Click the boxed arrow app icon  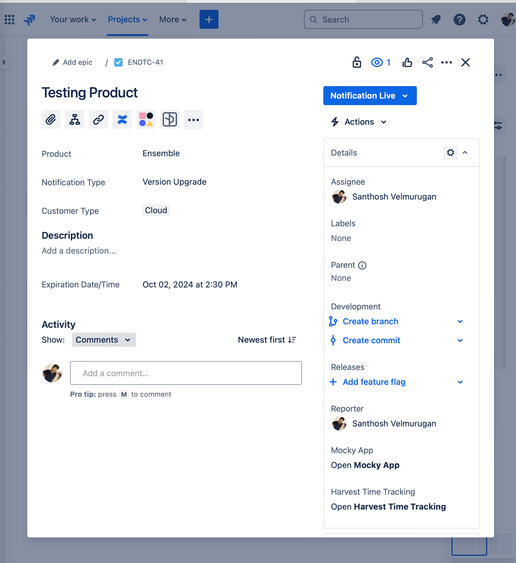[169, 120]
